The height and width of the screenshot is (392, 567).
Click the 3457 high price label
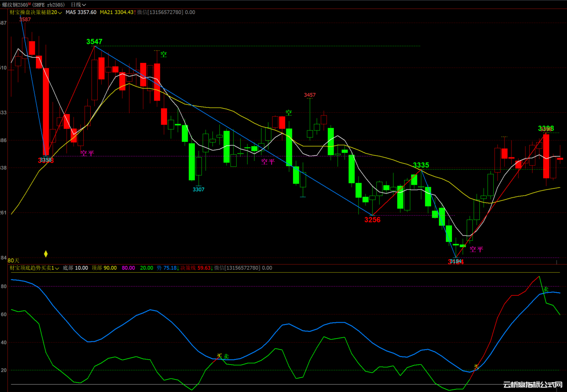pos(310,95)
